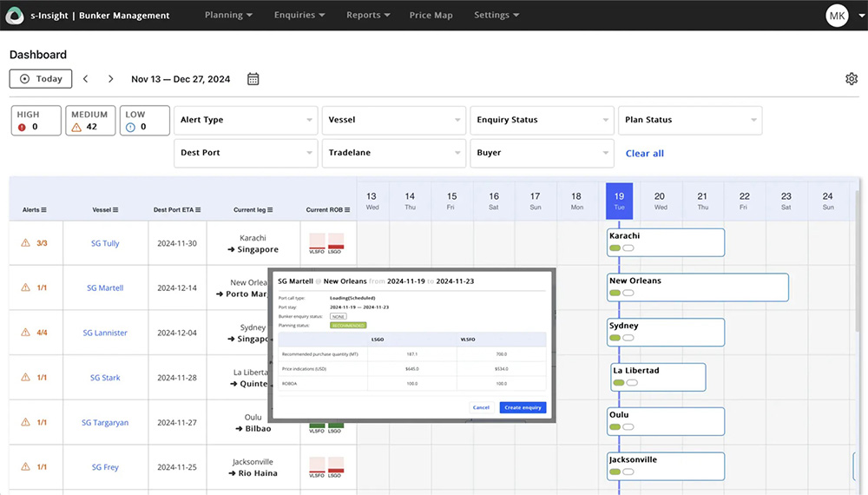Sort by Alerts column header
The height and width of the screenshot is (495, 868).
click(35, 210)
